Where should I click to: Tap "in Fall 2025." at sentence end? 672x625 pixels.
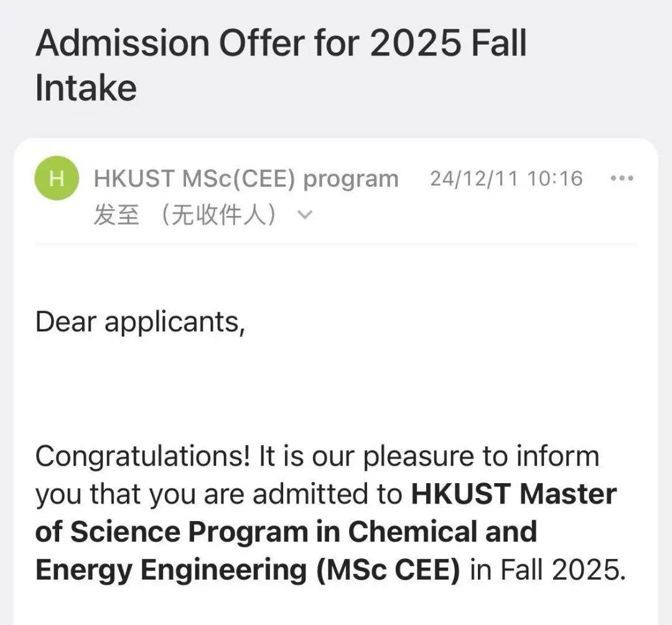click(x=547, y=571)
